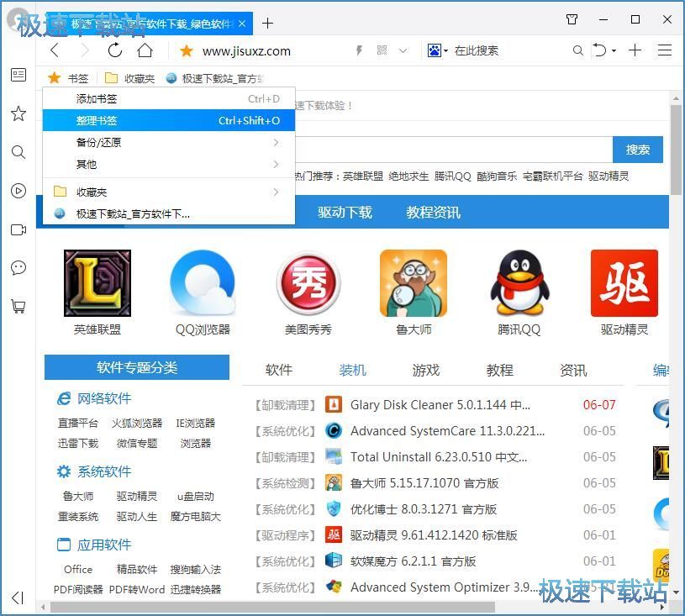Click 绝地求生 hot recommendation link
Image resolution: width=685 pixels, height=616 pixels.
[x=408, y=176]
